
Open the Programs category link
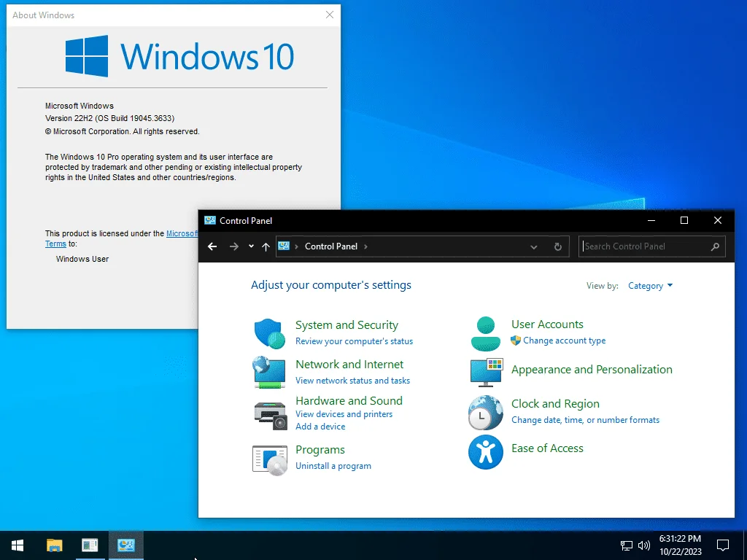pyautogui.click(x=320, y=449)
